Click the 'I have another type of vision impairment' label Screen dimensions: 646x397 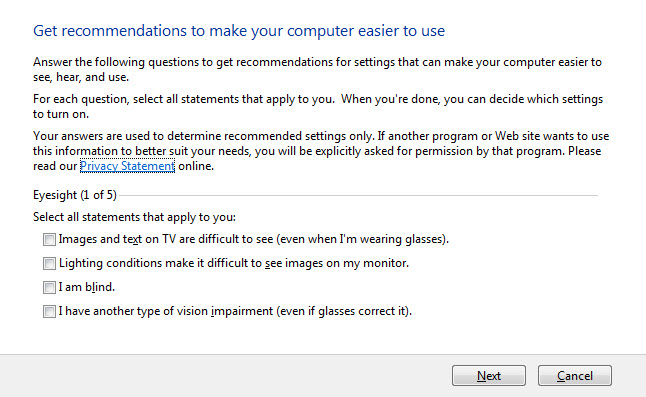point(235,311)
